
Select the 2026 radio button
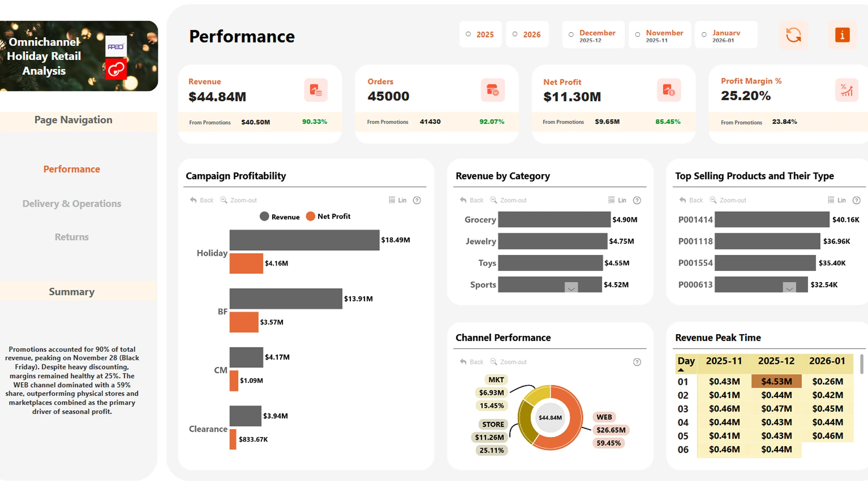click(515, 34)
